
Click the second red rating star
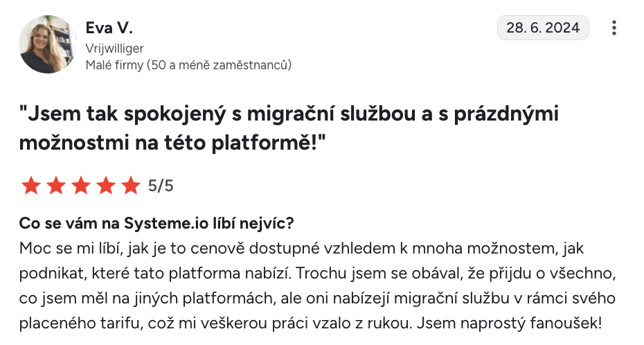tap(56, 186)
